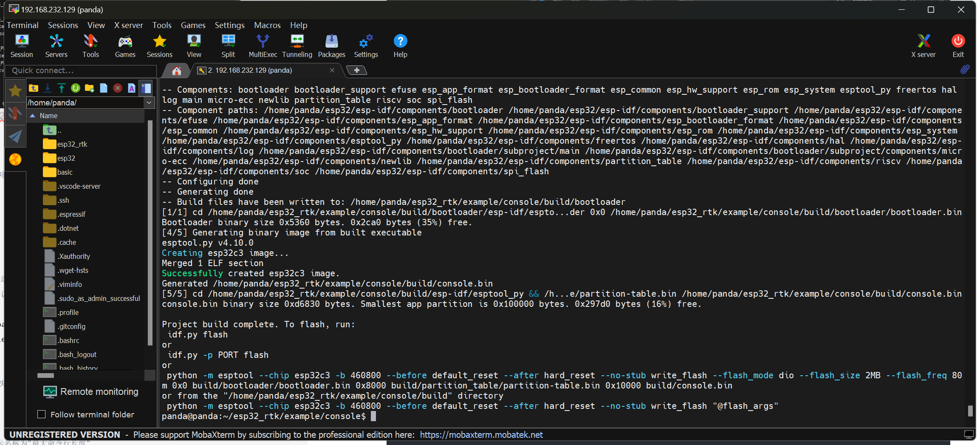Click the file list horizontal scrollbar thumb
This screenshot has height=445, width=980.
[x=45, y=375]
